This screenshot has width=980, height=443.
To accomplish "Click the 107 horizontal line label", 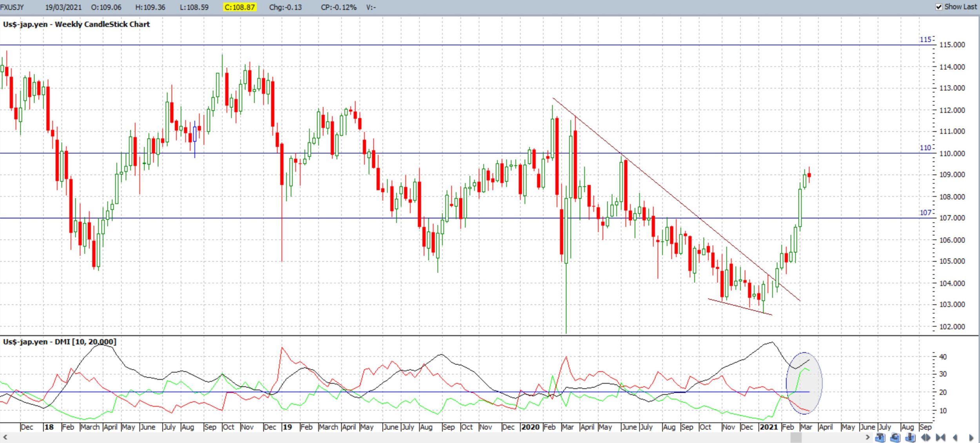I will tap(925, 213).
